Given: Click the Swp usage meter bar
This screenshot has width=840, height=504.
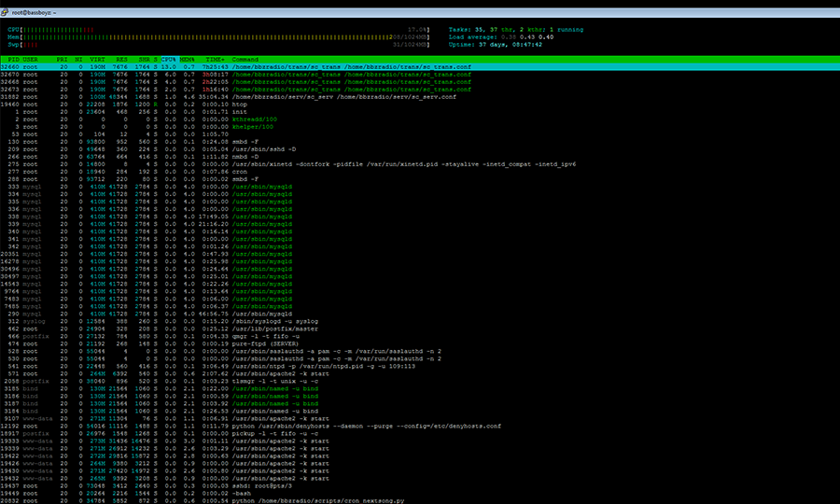Looking at the screenshot, I should [219, 45].
